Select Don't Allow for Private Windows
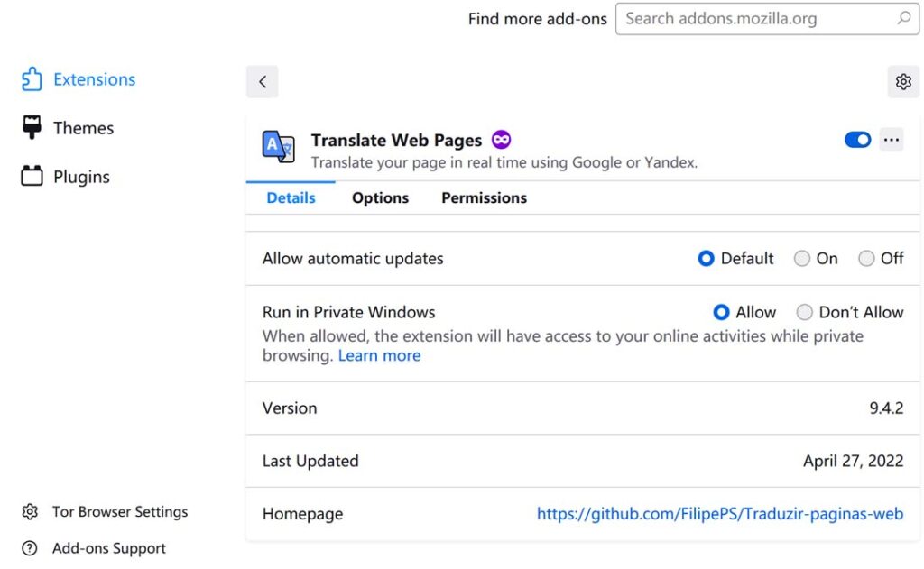The image size is (924, 569). pos(804,312)
